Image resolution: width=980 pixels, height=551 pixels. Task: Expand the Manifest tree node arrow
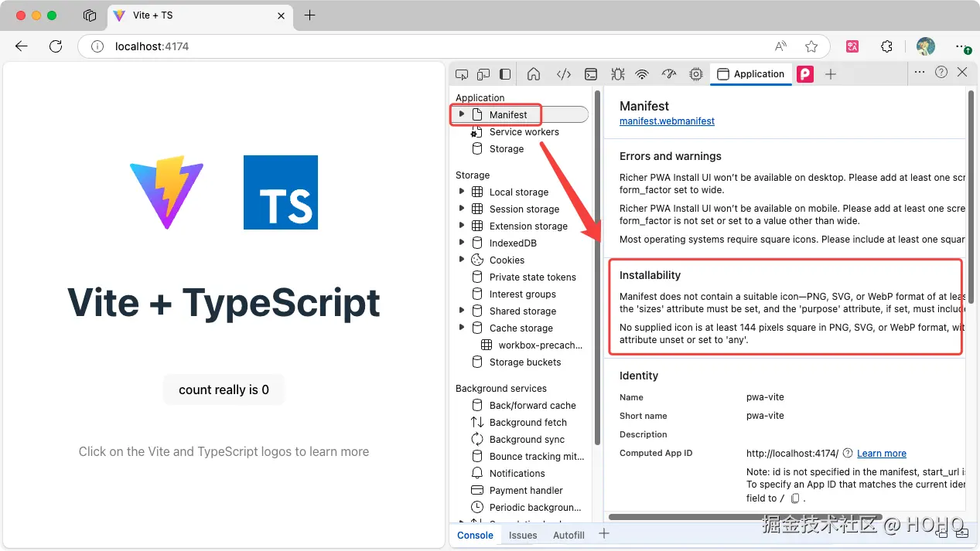462,114
